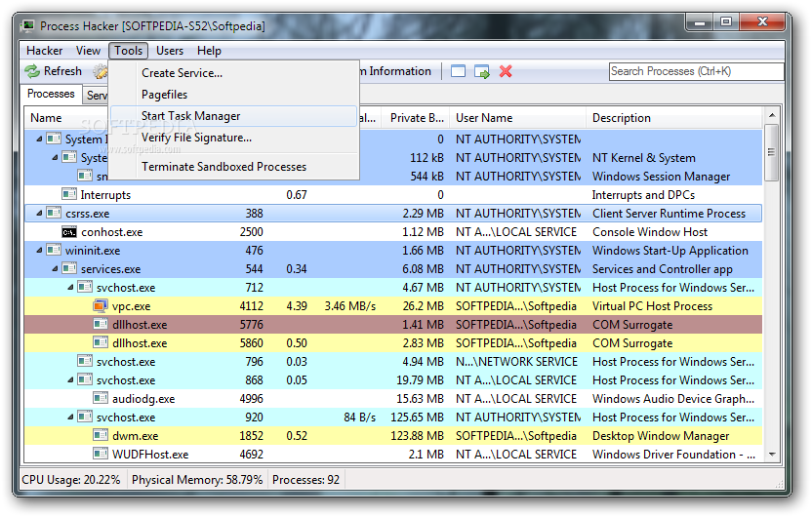Click the icon of svchost.exe PID 920

coord(85,418)
